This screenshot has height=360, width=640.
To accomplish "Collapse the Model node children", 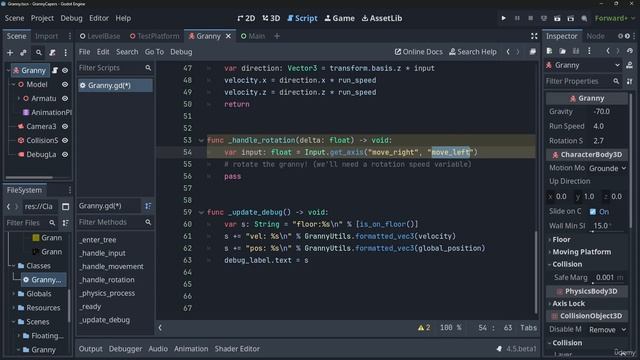I will click(13, 84).
